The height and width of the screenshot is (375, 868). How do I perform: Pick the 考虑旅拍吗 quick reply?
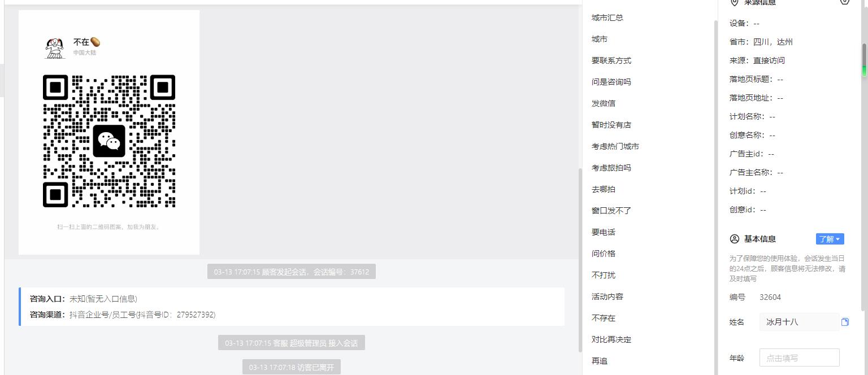611,168
